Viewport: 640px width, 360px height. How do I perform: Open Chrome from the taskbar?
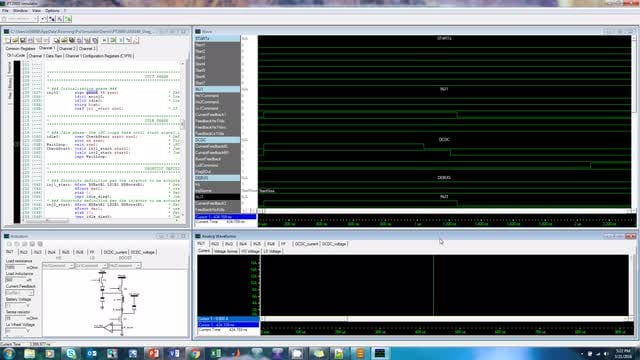point(195,353)
